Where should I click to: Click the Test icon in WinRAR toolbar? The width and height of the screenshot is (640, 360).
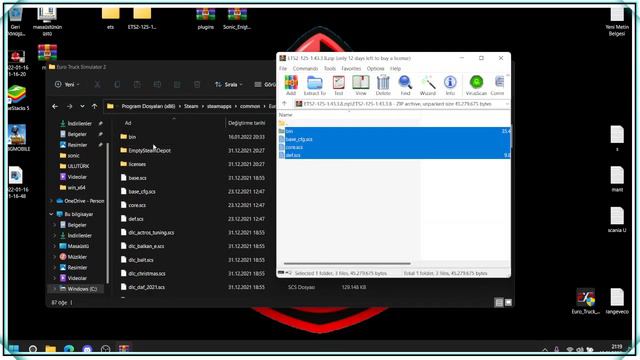[x=338, y=85]
